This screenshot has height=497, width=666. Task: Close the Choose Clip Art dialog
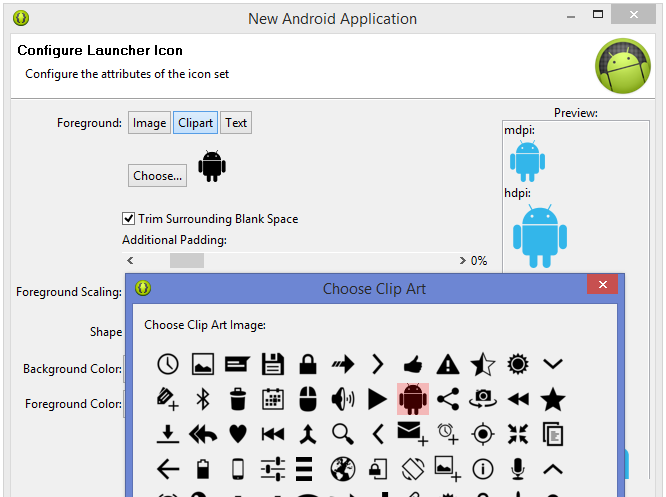point(602,284)
